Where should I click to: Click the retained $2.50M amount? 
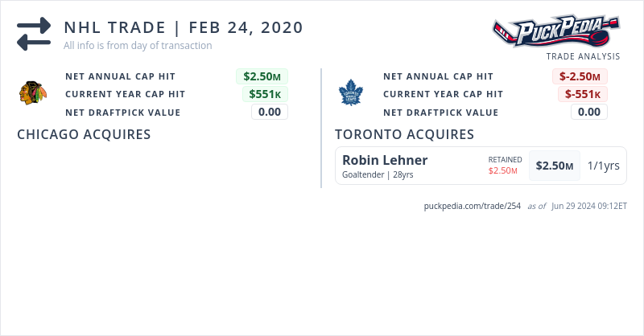click(x=505, y=170)
